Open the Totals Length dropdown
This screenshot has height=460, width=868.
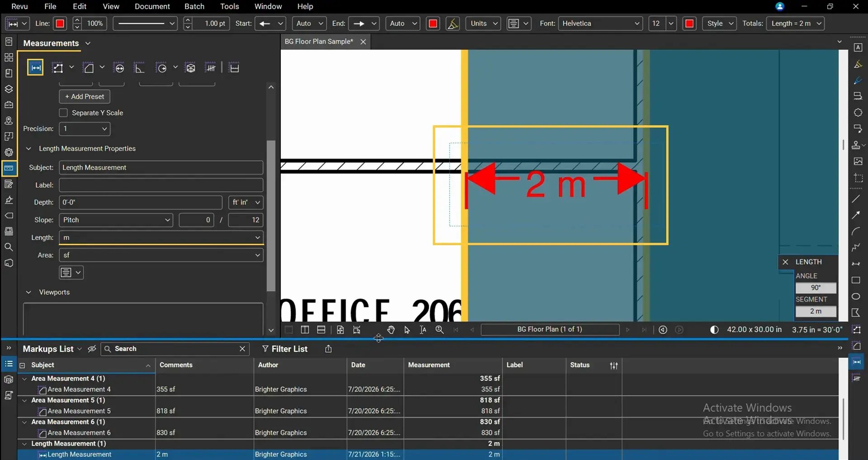(x=795, y=24)
